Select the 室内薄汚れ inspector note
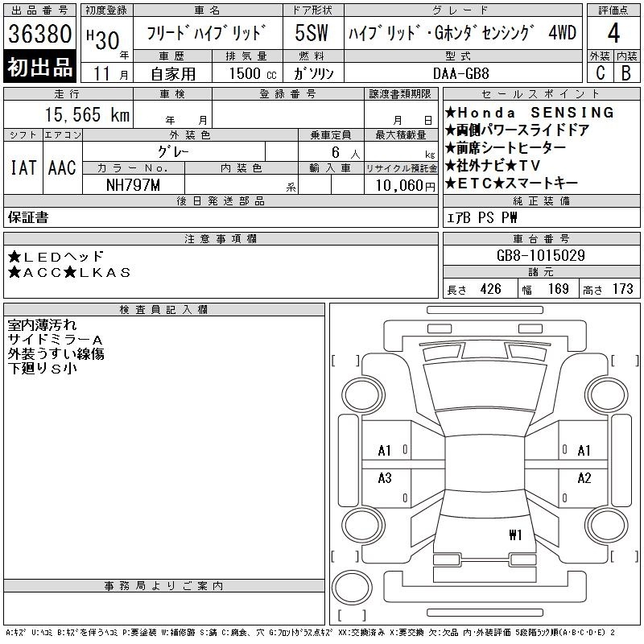This screenshot has height=644, width=644. pyautogui.click(x=42, y=325)
